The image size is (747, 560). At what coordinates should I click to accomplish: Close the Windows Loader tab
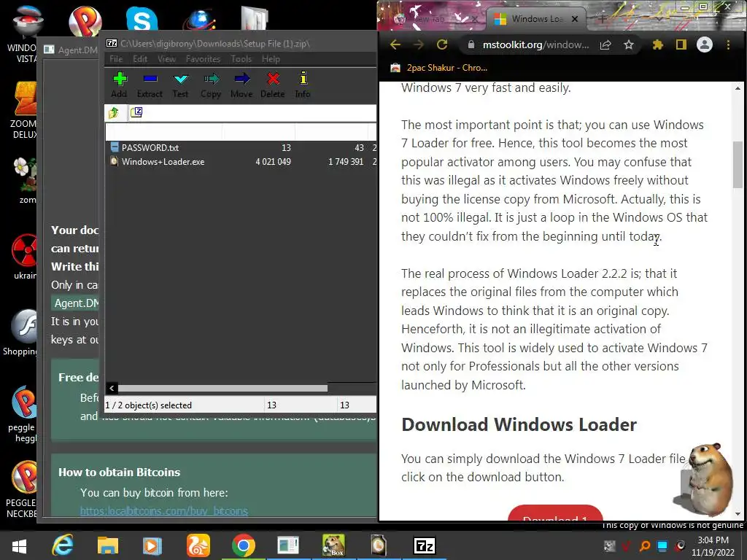tap(575, 19)
